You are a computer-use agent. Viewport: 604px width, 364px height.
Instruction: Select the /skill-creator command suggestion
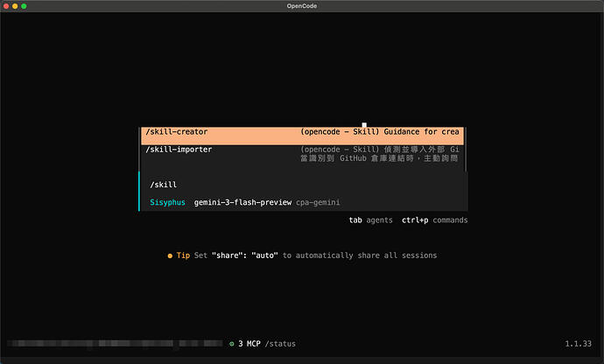302,136
